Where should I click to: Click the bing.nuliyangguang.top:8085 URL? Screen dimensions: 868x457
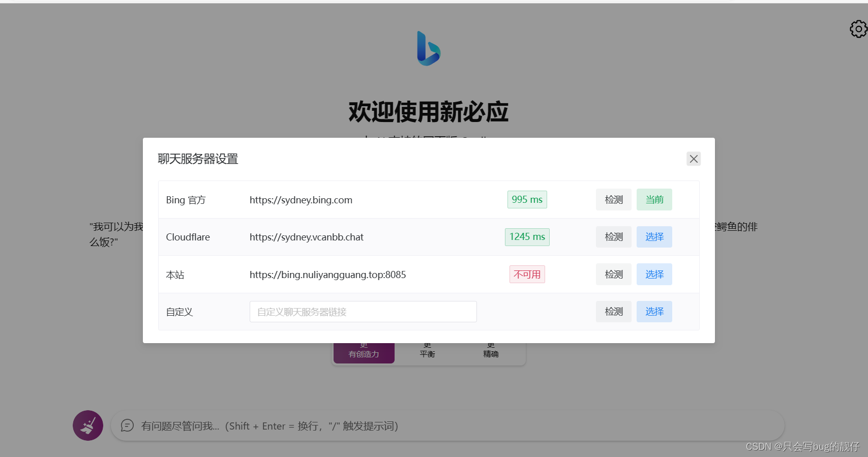[x=328, y=275]
